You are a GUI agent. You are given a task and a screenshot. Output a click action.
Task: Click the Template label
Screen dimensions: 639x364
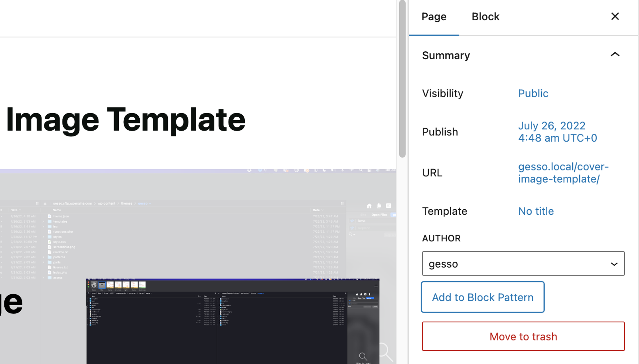pos(444,211)
